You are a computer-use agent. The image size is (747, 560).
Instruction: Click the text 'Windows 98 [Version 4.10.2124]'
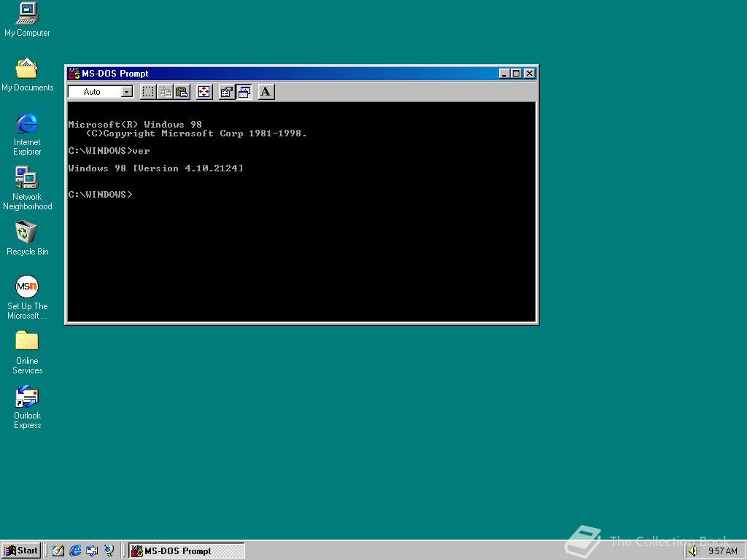(x=156, y=168)
